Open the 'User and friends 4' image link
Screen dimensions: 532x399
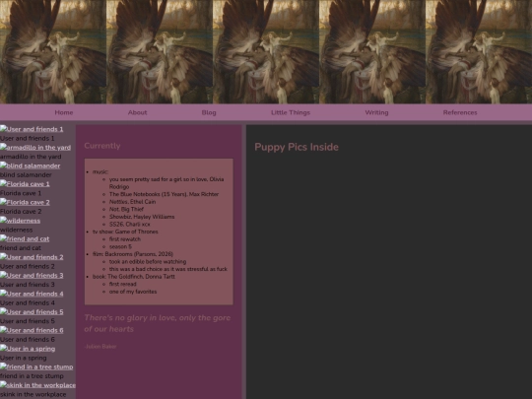(32, 294)
